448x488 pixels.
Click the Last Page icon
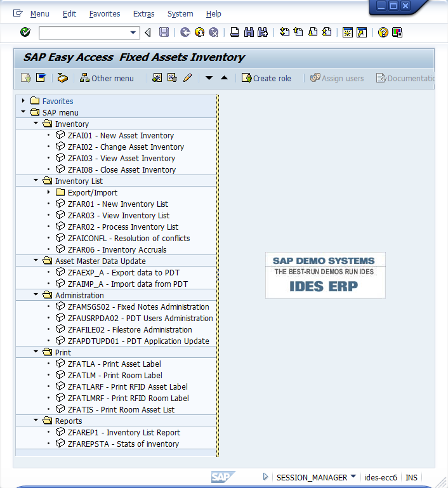[327, 32]
